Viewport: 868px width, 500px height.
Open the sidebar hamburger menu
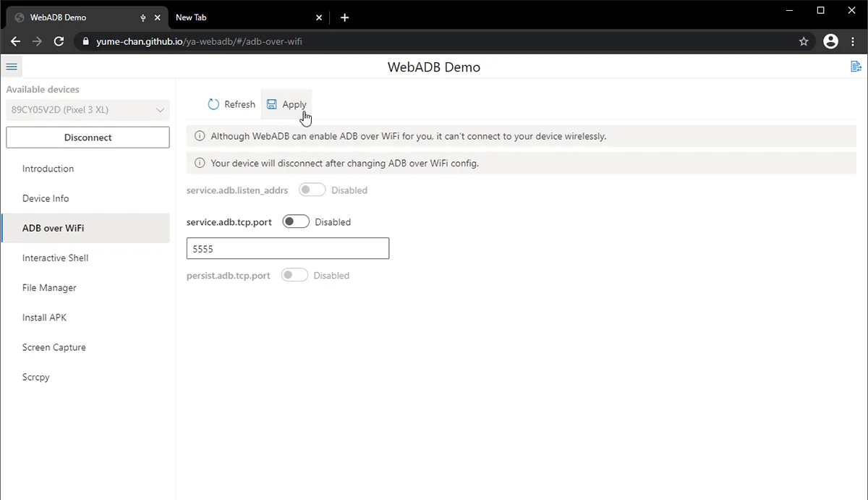[12, 66]
